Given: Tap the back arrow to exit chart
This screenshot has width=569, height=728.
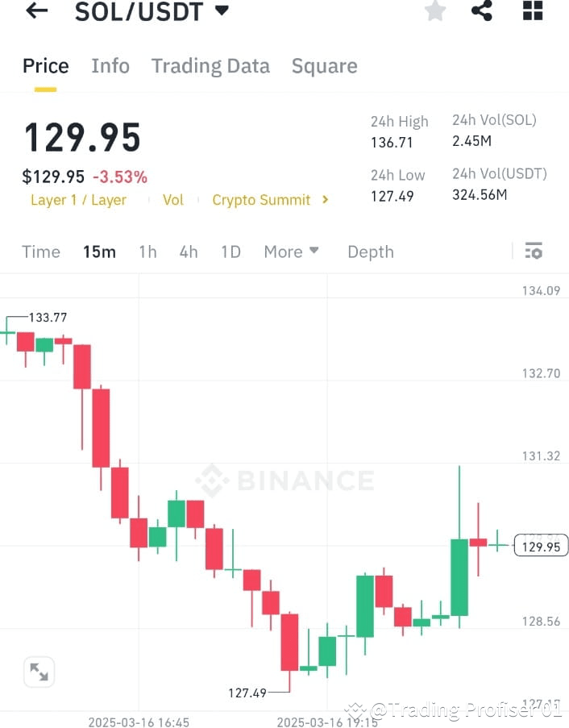Looking at the screenshot, I should pos(35,12).
